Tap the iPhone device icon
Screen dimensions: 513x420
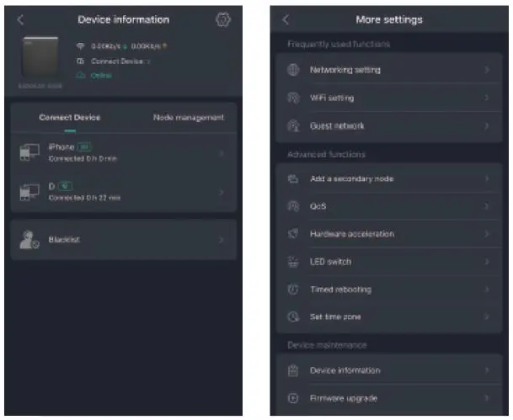click(x=29, y=152)
